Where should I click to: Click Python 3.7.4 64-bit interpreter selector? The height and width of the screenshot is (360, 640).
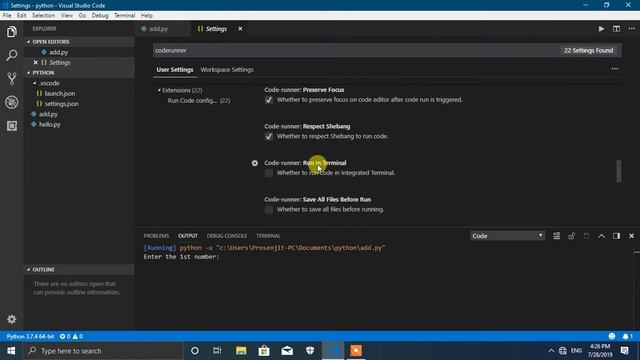click(x=30, y=336)
